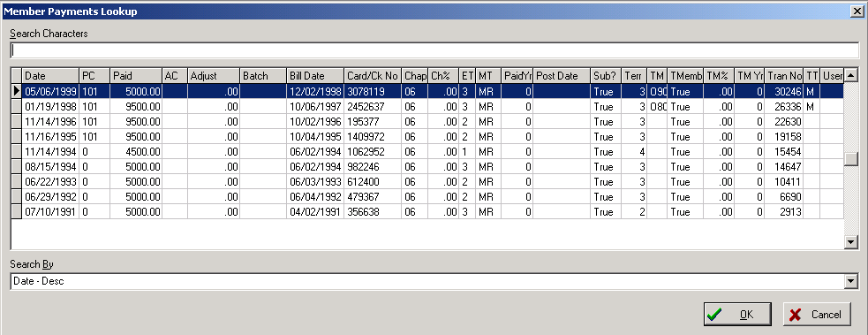
Task: Click bill date 10/06/1997 cell
Action: (315, 106)
